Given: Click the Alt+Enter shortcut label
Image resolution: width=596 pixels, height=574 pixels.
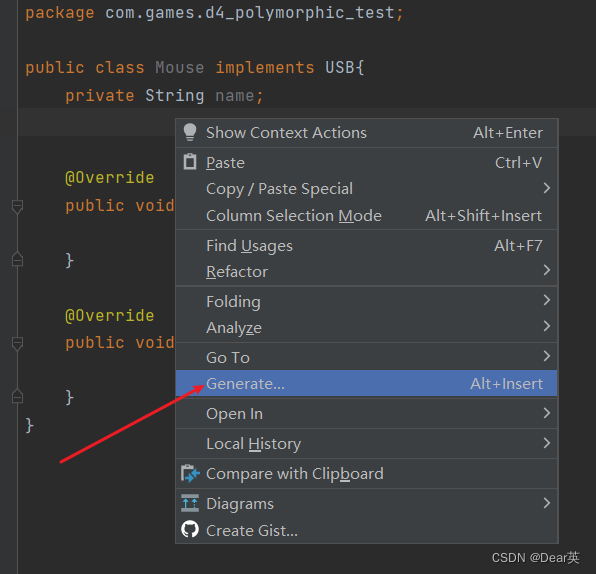Looking at the screenshot, I should click(508, 133).
